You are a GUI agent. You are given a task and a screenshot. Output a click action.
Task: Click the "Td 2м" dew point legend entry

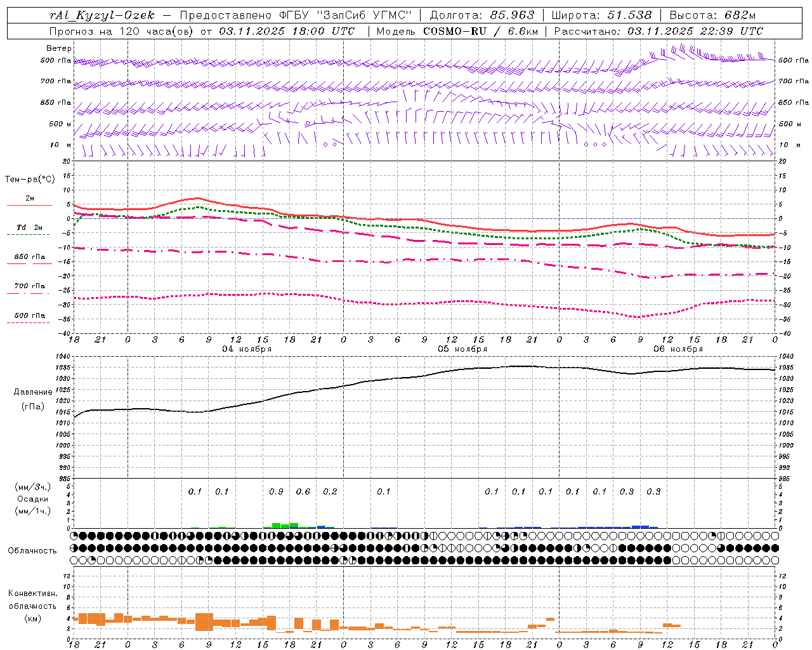point(30,227)
